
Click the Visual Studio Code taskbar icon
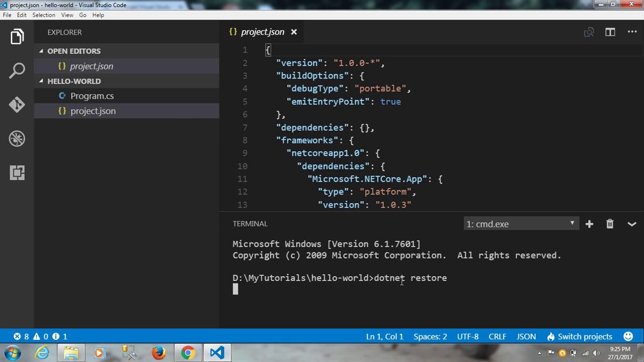(x=217, y=353)
